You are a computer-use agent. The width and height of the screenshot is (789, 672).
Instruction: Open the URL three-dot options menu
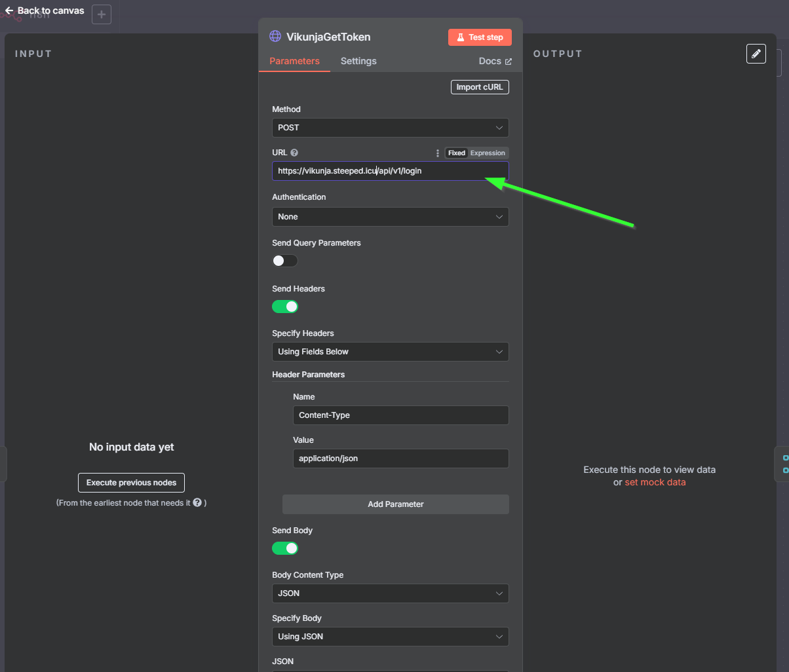click(438, 153)
